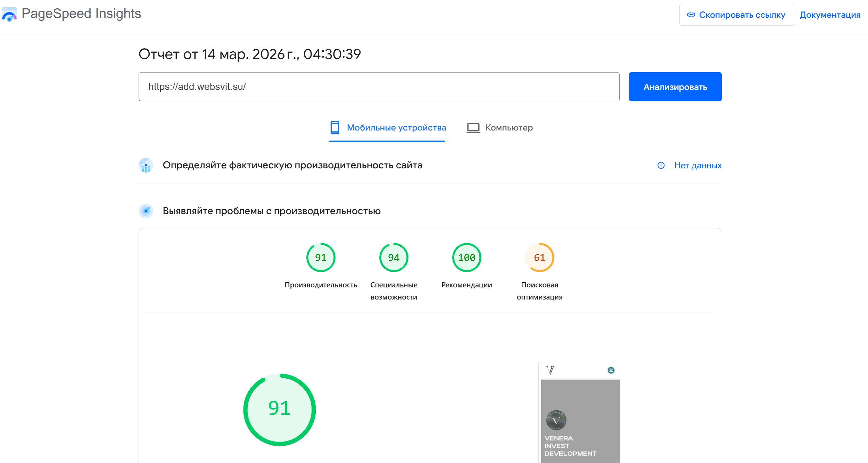Click the laptop computer icon
Viewport: 868px width, 463px height.
[473, 128]
